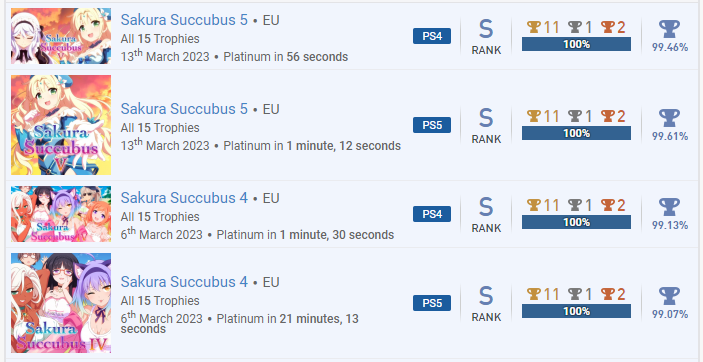
Task: Click gold trophy icon in Sakura Succubus 5 PS5 row
Action: (x=534, y=117)
